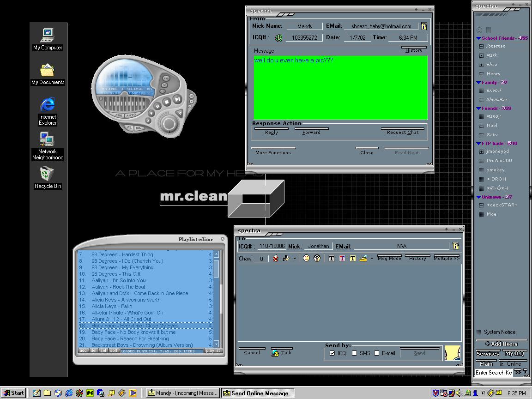This screenshot has width=532, height=399.
Task: Toggle the ML media library button on Winamp
Action: point(139,128)
